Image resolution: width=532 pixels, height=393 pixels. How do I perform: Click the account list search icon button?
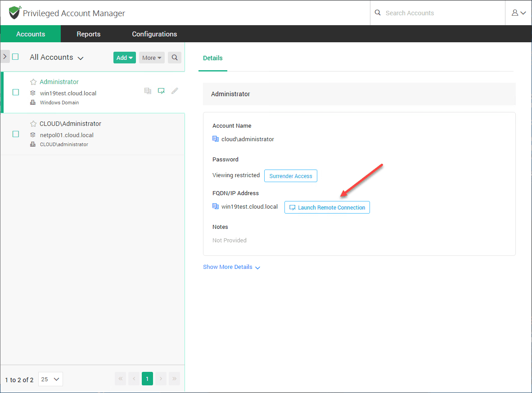pyautogui.click(x=174, y=58)
